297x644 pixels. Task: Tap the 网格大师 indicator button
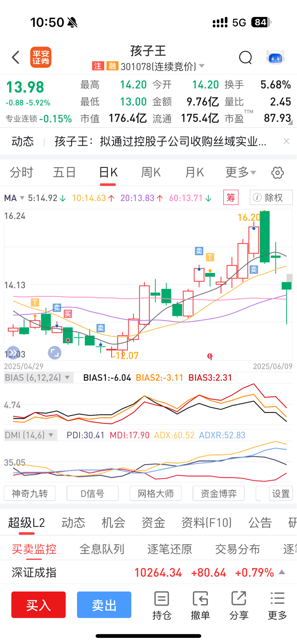[x=156, y=494]
